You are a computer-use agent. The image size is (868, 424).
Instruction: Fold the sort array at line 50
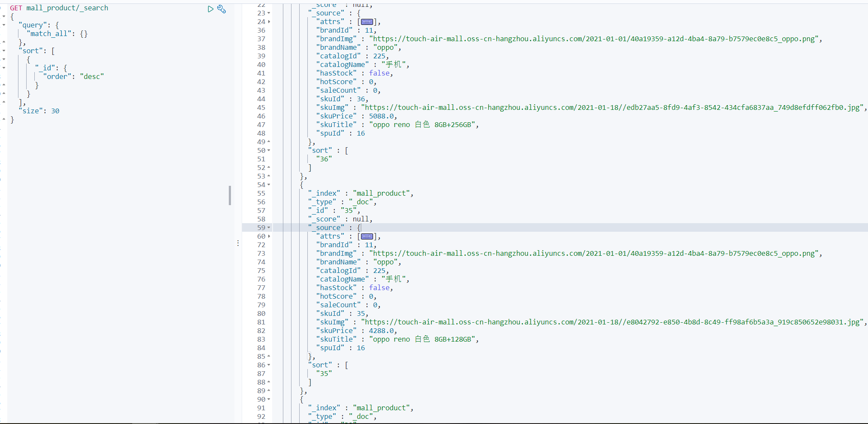coord(269,151)
